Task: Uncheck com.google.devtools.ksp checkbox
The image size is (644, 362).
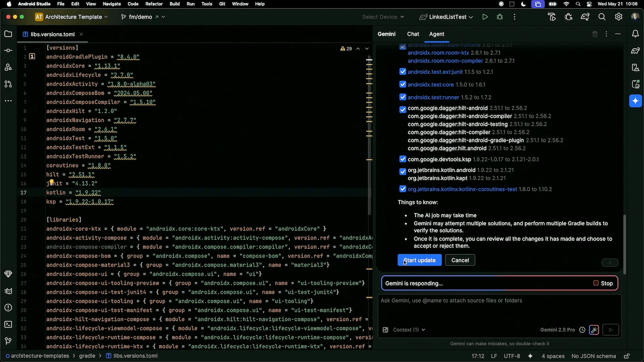Action: click(x=403, y=159)
